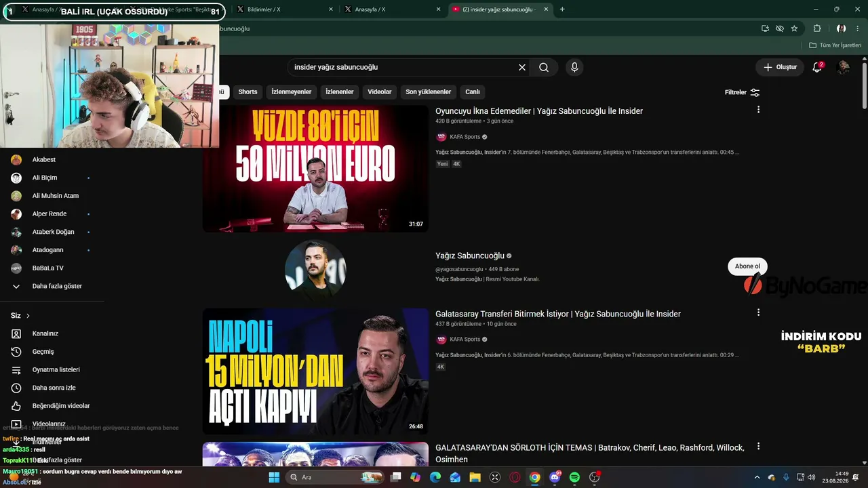The width and height of the screenshot is (868, 488).
Task: Open the Tüm Yer İşaretleri bookmarks folder
Action: [x=835, y=45]
